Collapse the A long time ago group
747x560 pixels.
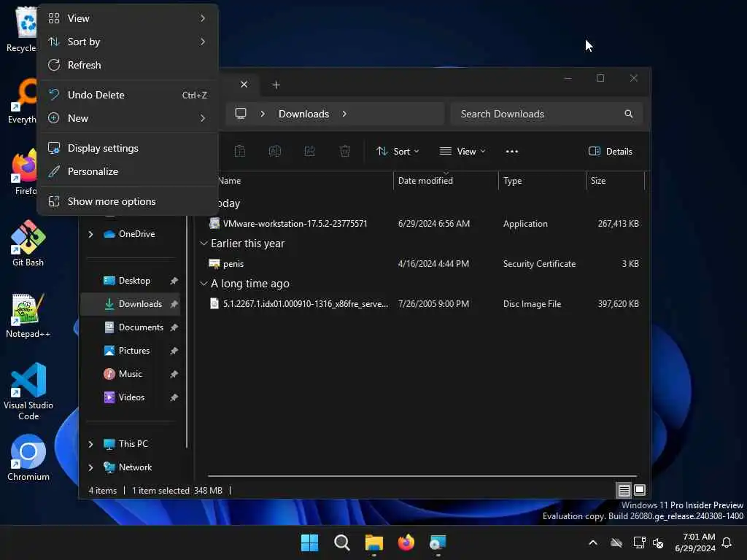(204, 284)
